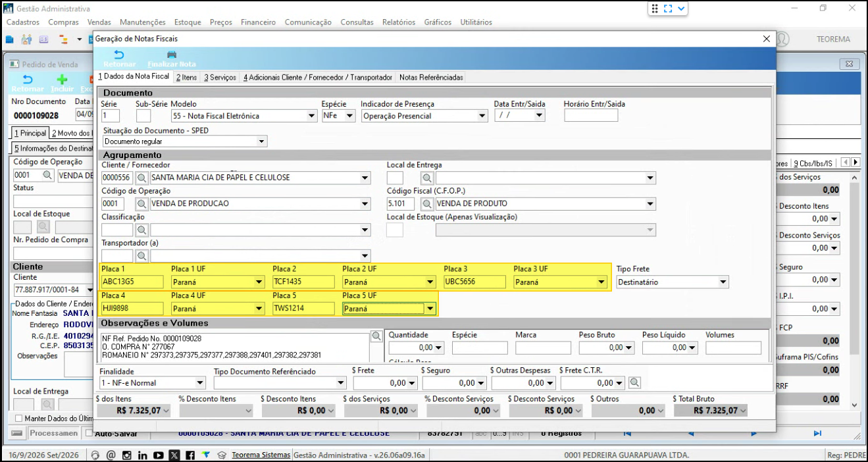This screenshot has width=868, height=462.
Task: Click the Instagram icon in the status bar
Action: pyautogui.click(x=126, y=455)
